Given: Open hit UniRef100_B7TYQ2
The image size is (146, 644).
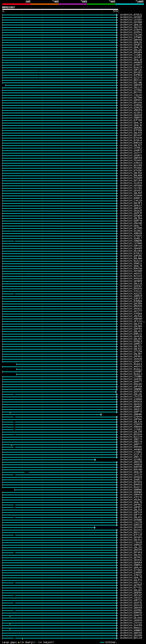Looking at the screenshot, I should point(131,588).
